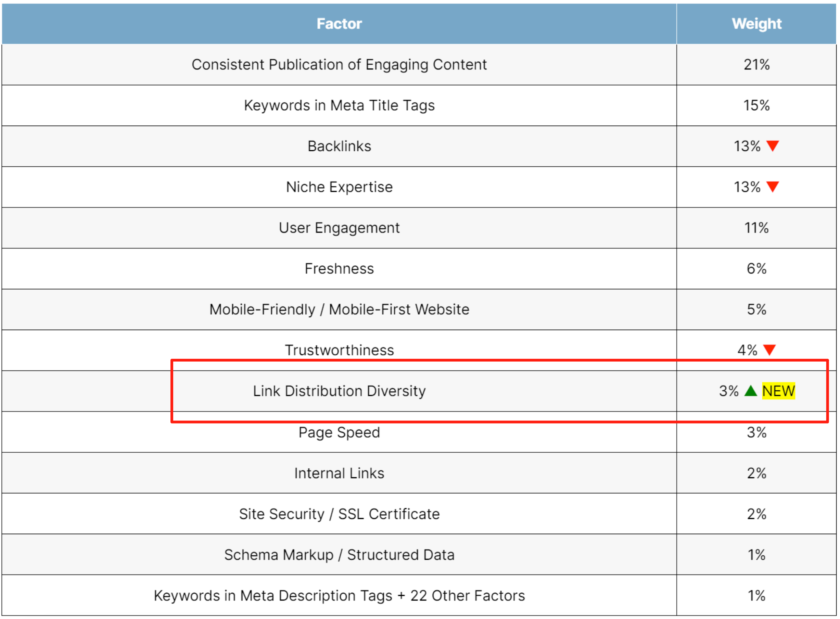Click the Link Distribution Diversity label
840x619 pixels.
coord(339,391)
